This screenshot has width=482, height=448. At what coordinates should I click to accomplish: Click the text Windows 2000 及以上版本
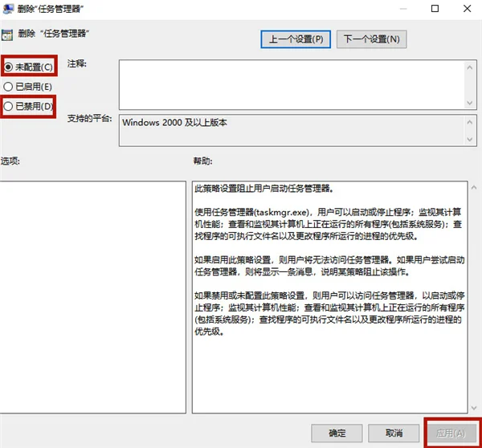coord(174,123)
